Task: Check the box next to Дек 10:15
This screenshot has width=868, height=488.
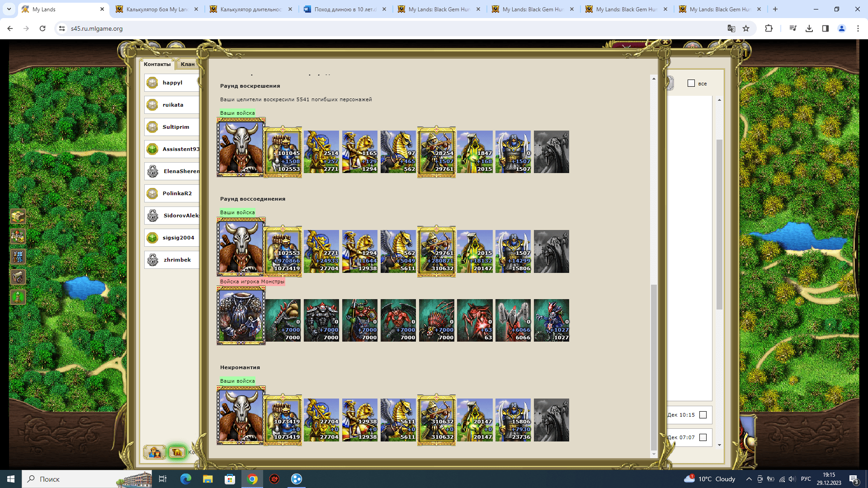Action: [x=703, y=415]
